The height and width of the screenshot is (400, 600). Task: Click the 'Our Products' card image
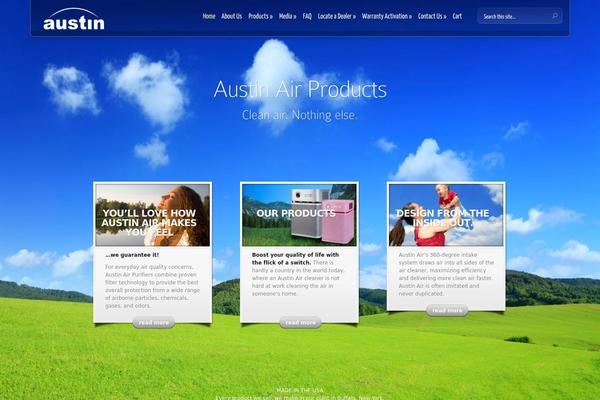(299, 215)
